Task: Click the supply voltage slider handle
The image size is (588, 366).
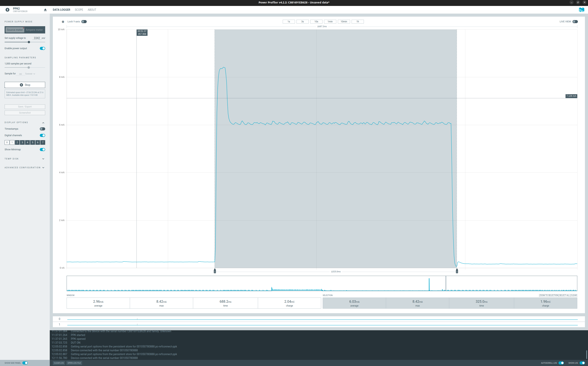Action: pos(29,42)
